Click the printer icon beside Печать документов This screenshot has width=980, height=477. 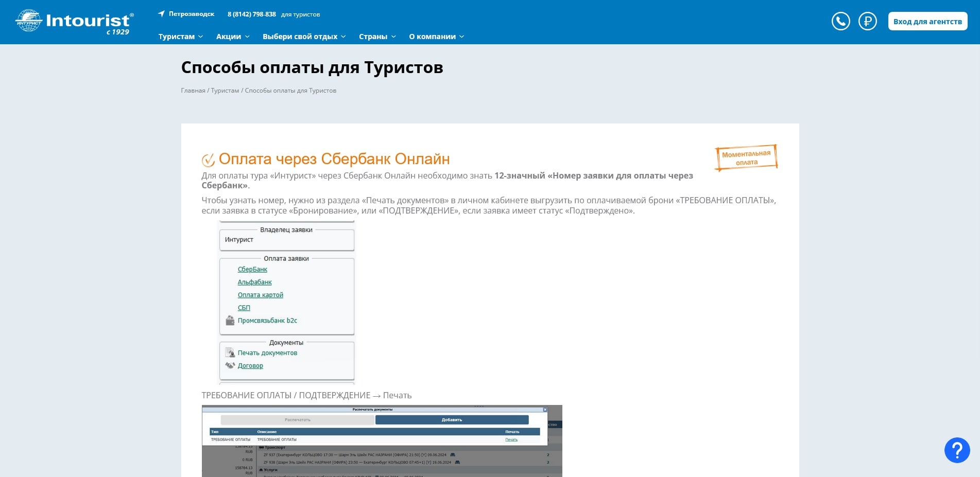point(230,352)
